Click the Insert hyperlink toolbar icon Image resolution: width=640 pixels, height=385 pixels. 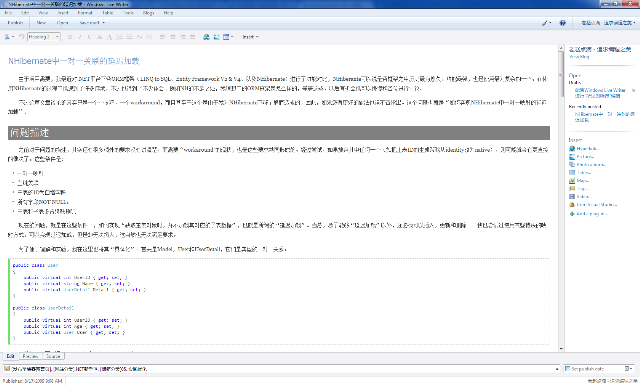[206, 37]
